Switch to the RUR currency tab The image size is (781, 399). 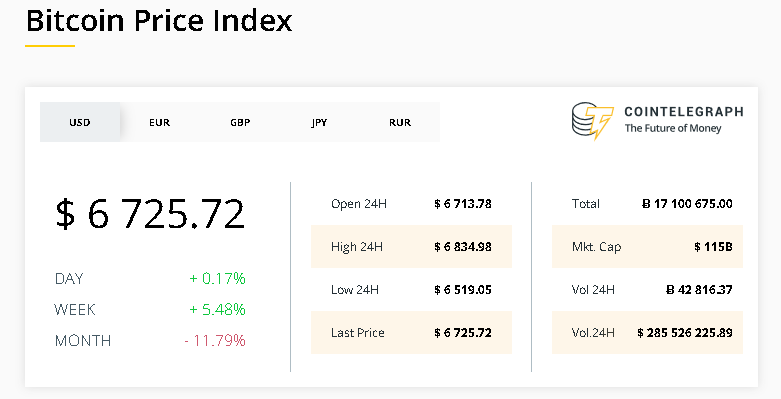(x=400, y=122)
